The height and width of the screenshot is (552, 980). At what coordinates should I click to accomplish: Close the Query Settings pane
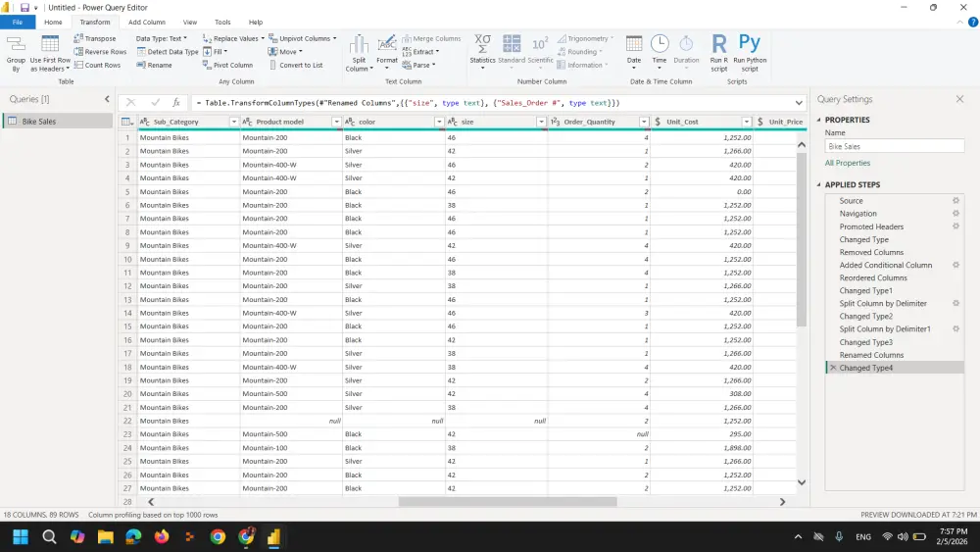coord(959,99)
